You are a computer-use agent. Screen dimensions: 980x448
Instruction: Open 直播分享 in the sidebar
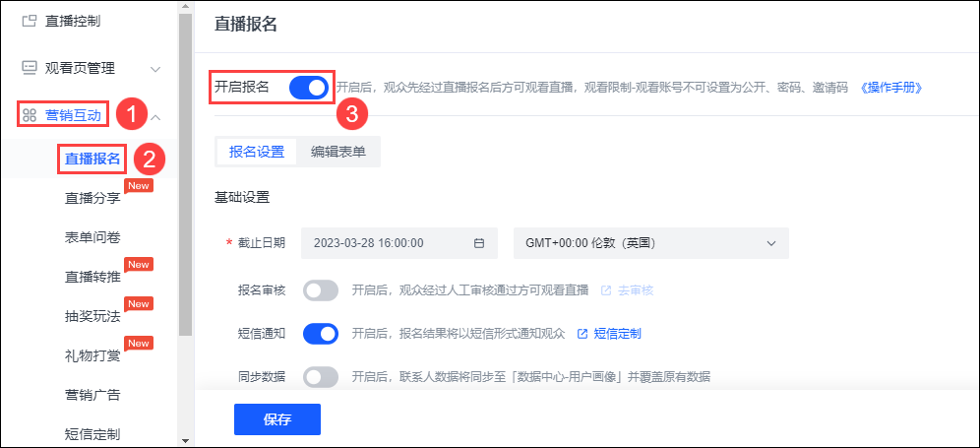click(x=92, y=198)
